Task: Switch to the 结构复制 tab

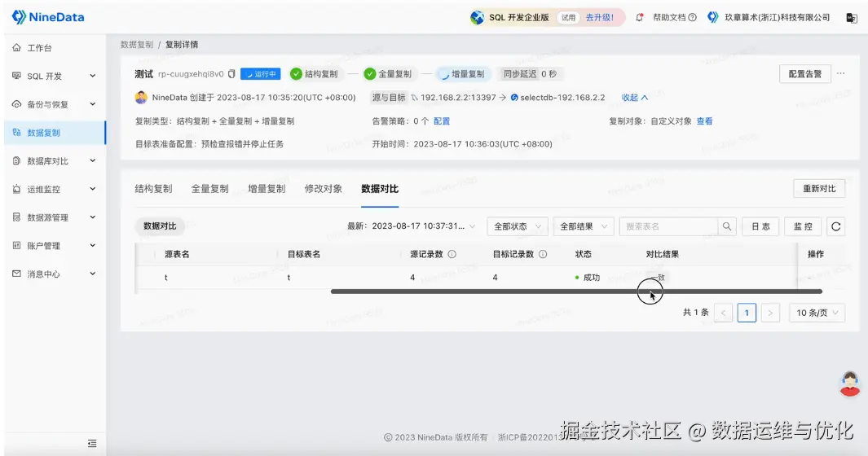Action: 153,189
